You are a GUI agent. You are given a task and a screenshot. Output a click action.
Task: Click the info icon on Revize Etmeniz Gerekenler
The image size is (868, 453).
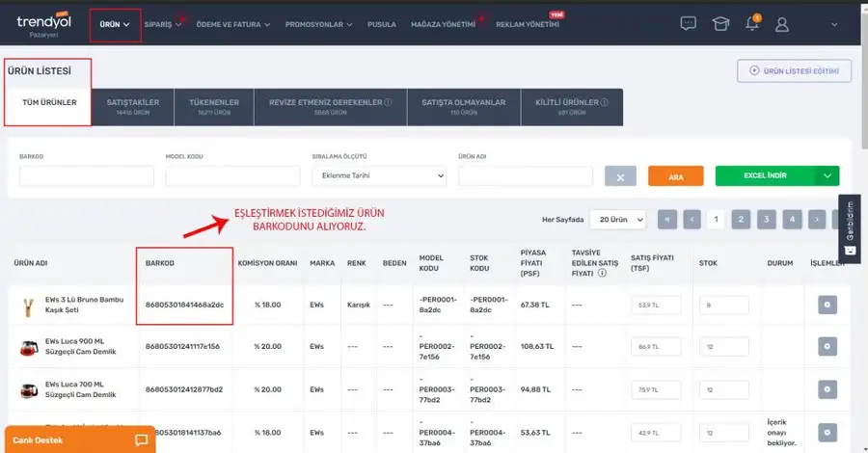(x=388, y=102)
